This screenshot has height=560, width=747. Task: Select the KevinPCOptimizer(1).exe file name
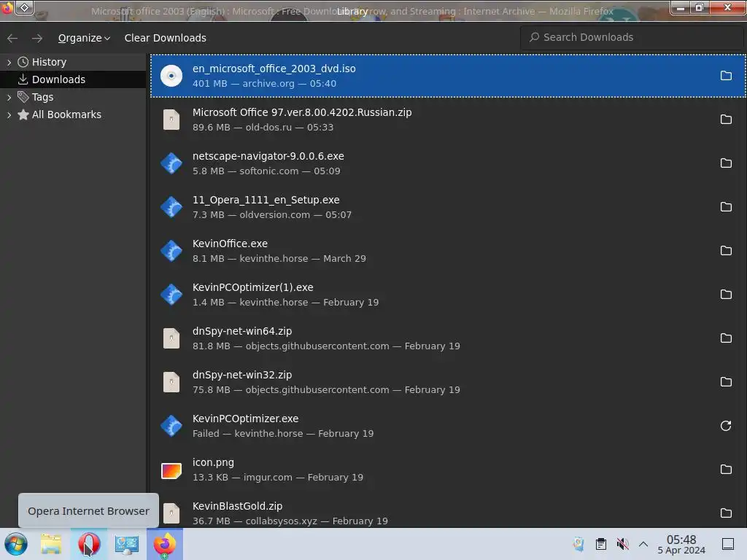click(x=253, y=287)
